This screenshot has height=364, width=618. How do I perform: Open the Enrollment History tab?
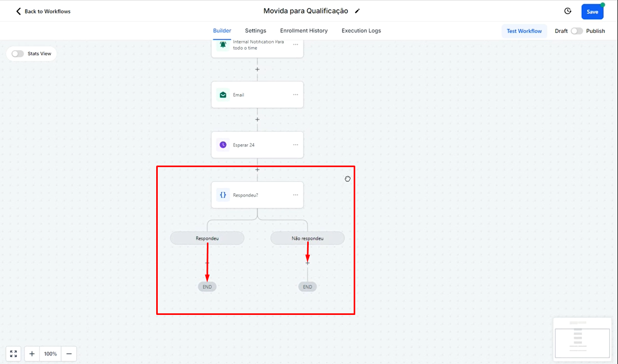[304, 31]
